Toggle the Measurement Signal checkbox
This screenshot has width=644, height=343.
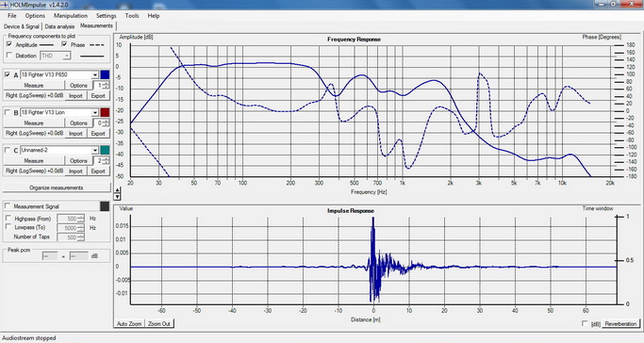click(x=8, y=206)
